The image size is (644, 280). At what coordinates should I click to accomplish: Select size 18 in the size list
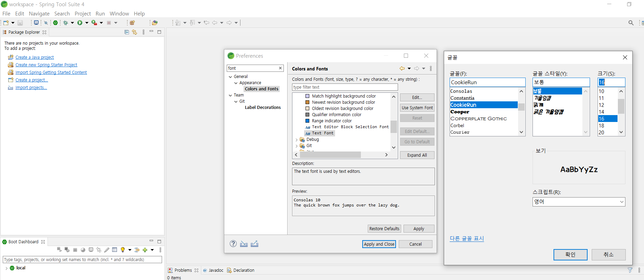pos(601,125)
